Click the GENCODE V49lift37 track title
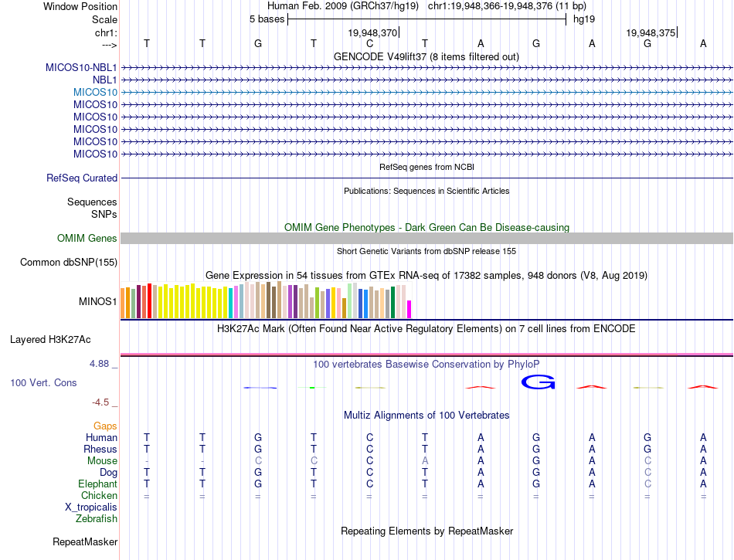Viewport: 734px width, 560px height. (x=426, y=56)
